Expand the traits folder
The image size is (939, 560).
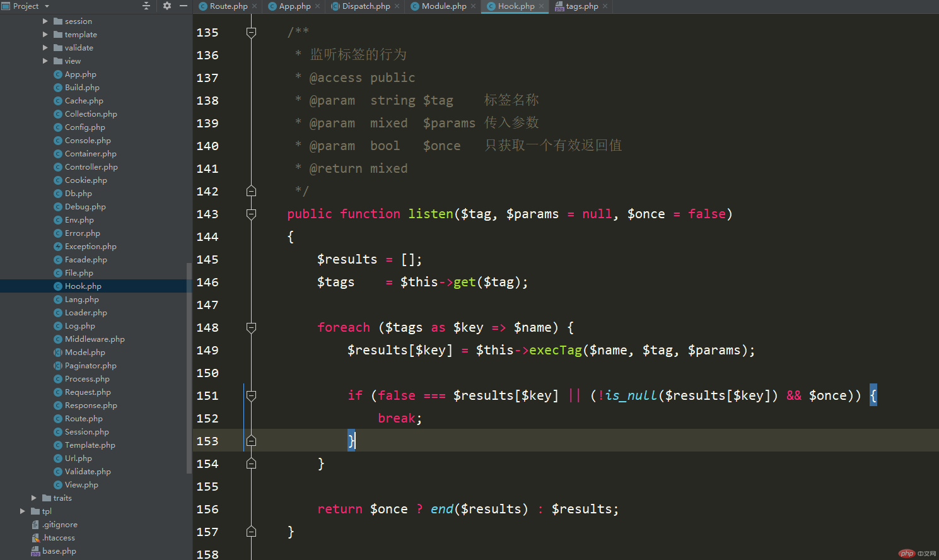click(34, 498)
